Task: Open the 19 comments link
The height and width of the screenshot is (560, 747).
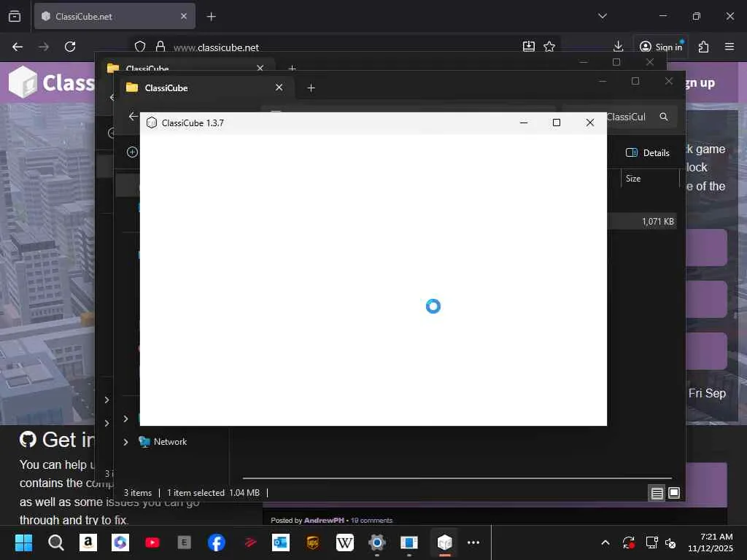Action: tap(371, 520)
